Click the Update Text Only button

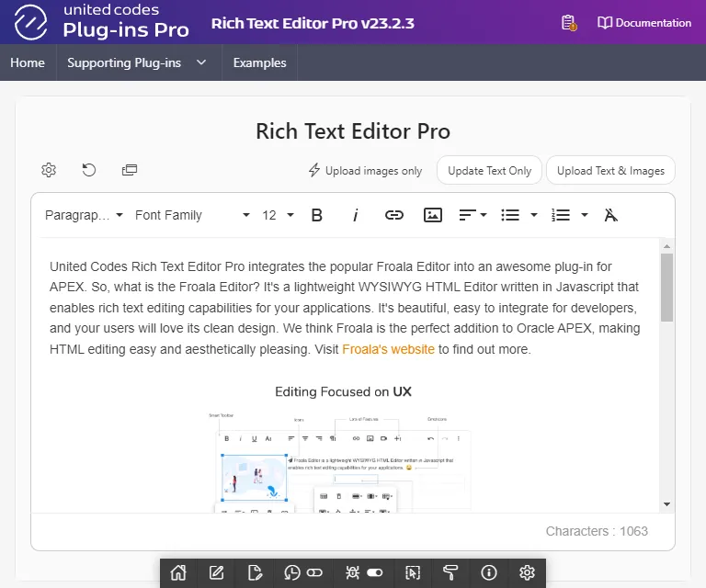[x=489, y=171]
